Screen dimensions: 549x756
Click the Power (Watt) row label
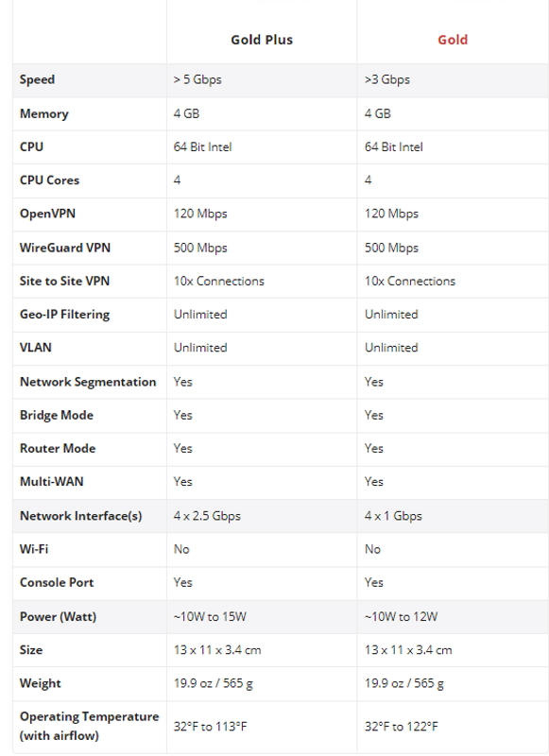click(x=58, y=617)
